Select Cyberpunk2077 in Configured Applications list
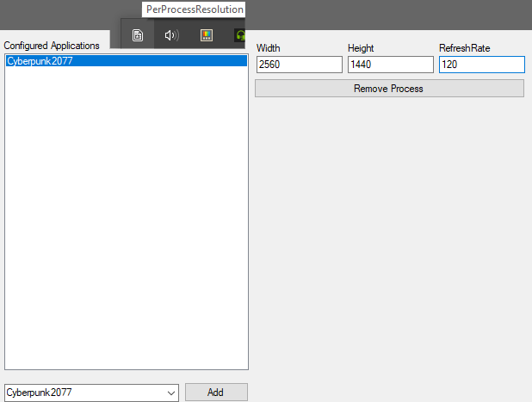 pos(127,61)
